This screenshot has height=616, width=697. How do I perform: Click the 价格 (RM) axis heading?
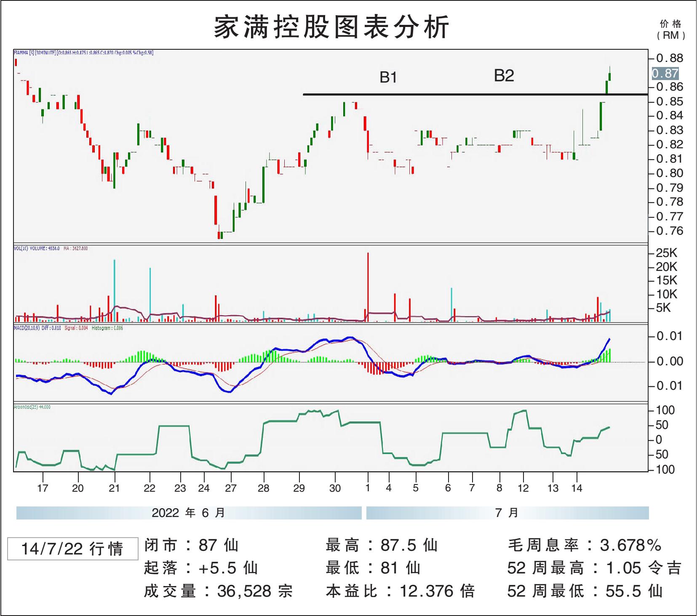pos(670,29)
